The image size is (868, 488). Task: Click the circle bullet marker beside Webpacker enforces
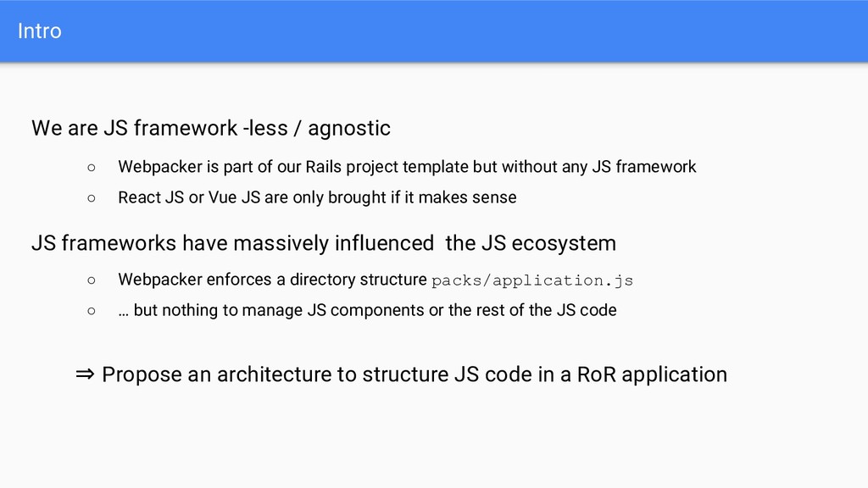[92, 280]
